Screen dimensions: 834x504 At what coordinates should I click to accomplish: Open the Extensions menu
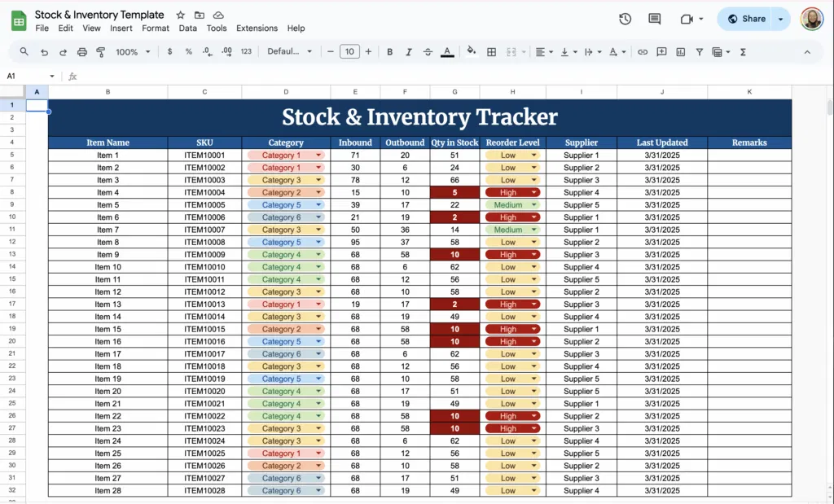click(257, 27)
